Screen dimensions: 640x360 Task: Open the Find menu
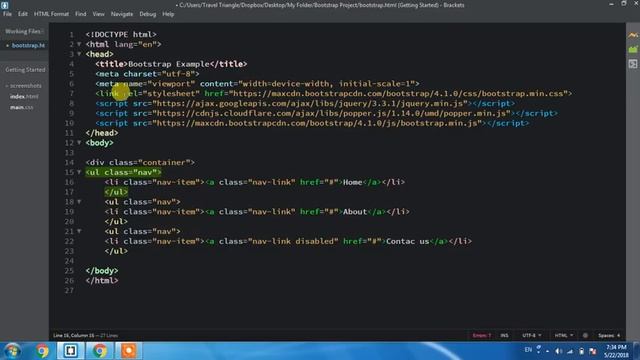click(x=80, y=14)
